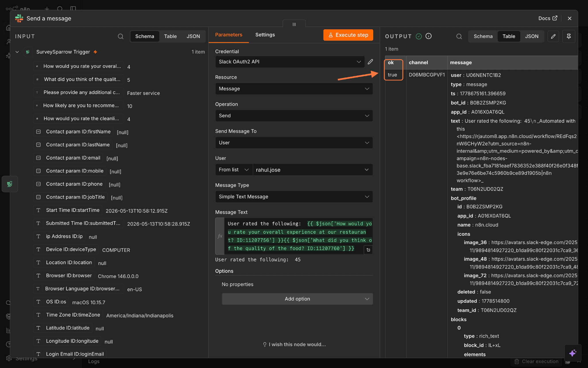The width and height of the screenshot is (588, 368).
Task: Open the Credential dropdown
Action: (290, 62)
